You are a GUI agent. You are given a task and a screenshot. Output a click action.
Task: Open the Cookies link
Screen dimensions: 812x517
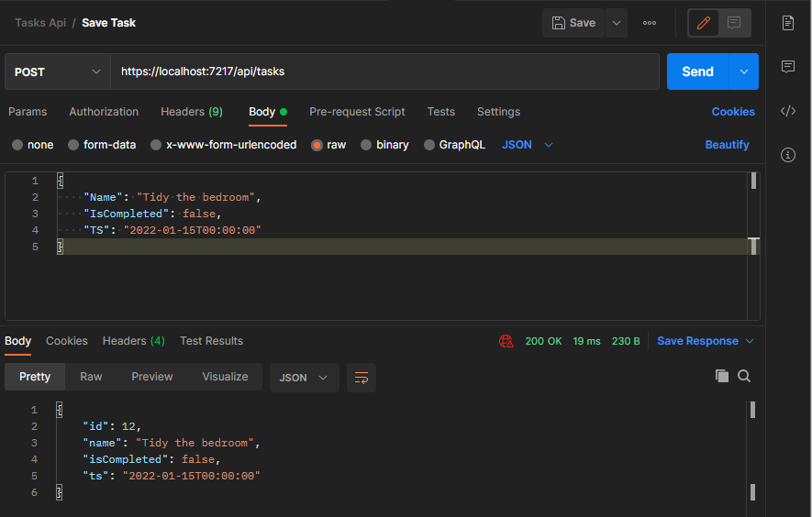(733, 112)
